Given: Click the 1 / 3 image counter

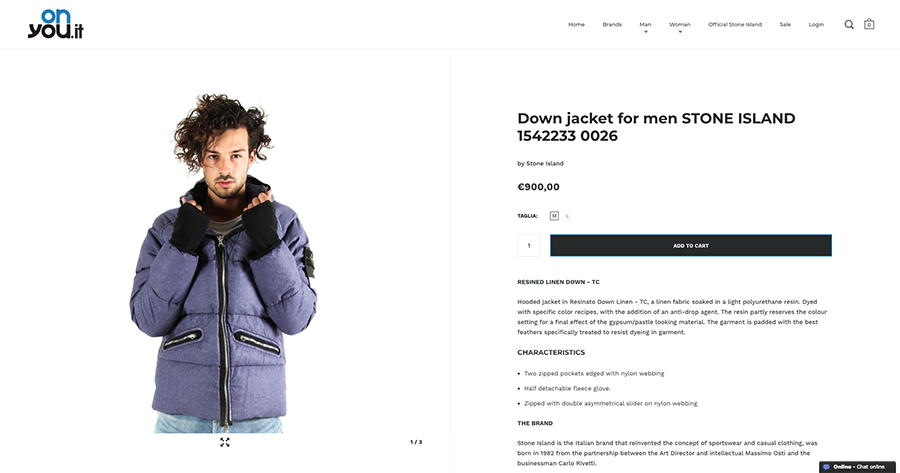Looking at the screenshot, I should [416, 442].
